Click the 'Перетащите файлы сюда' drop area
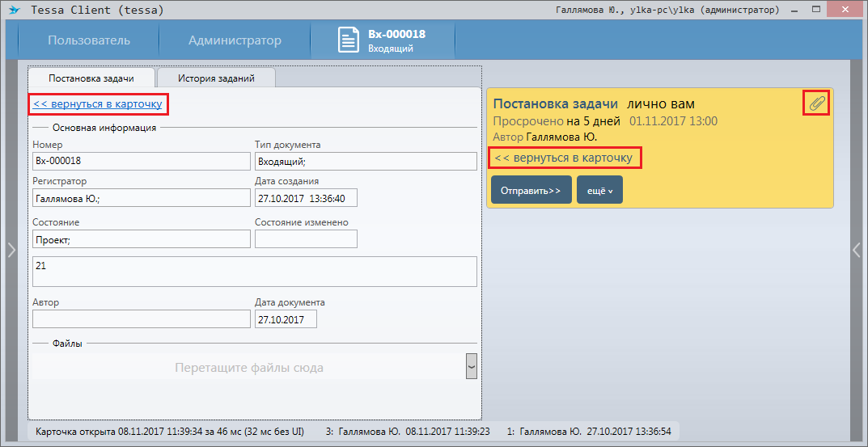The height and width of the screenshot is (447, 868). 248,368
